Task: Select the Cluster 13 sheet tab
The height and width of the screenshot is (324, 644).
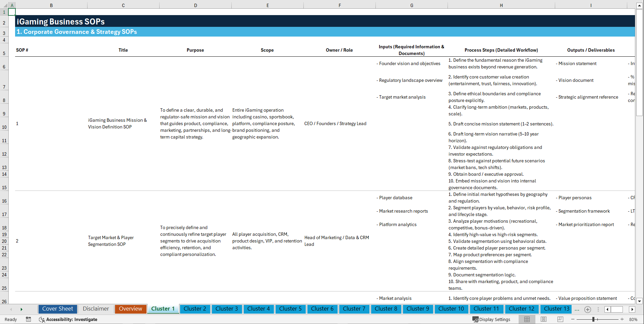Action: (556, 309)
